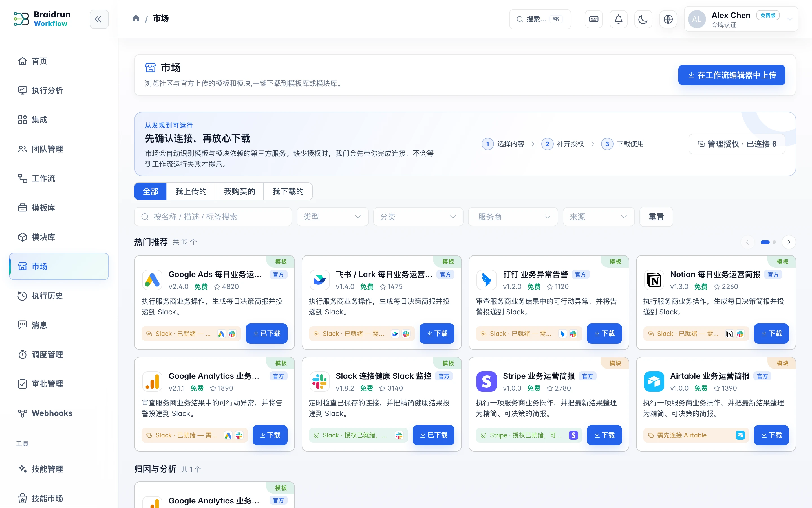Select the 我购买的 tab
The image size is (812, 508).
click(x=240, y=192)
